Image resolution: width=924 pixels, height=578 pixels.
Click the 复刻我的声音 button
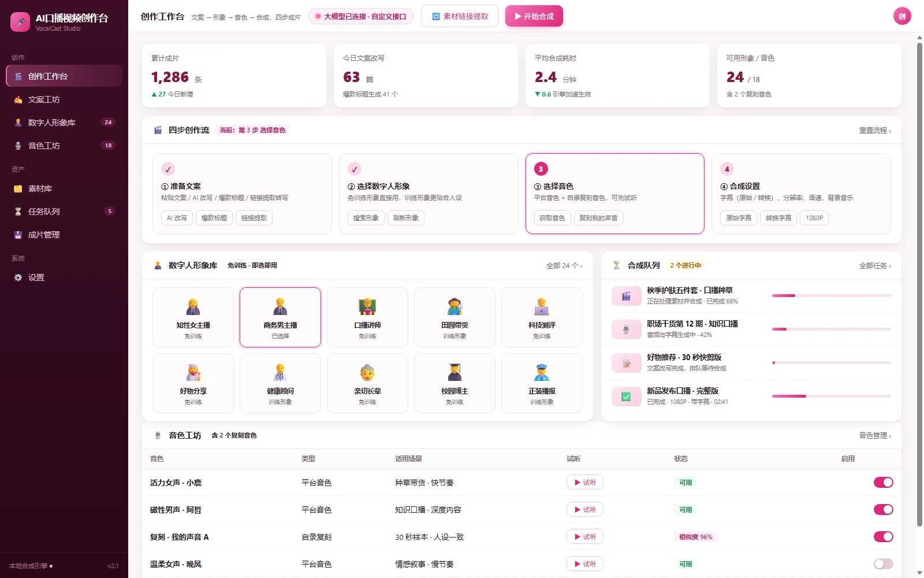(x=598, y=218)
